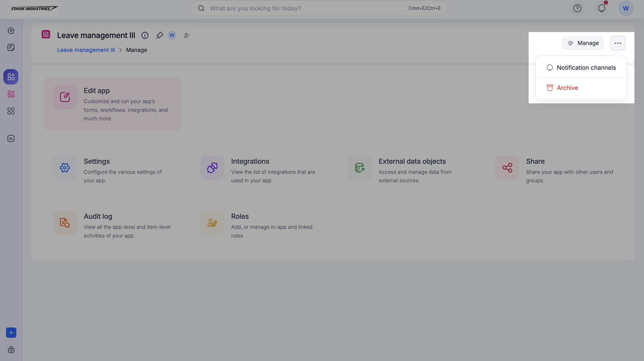The width and height of the screenshot is (644, 361).
Task: Click the 'Leave management III' page heading
Action: point(96,35)
